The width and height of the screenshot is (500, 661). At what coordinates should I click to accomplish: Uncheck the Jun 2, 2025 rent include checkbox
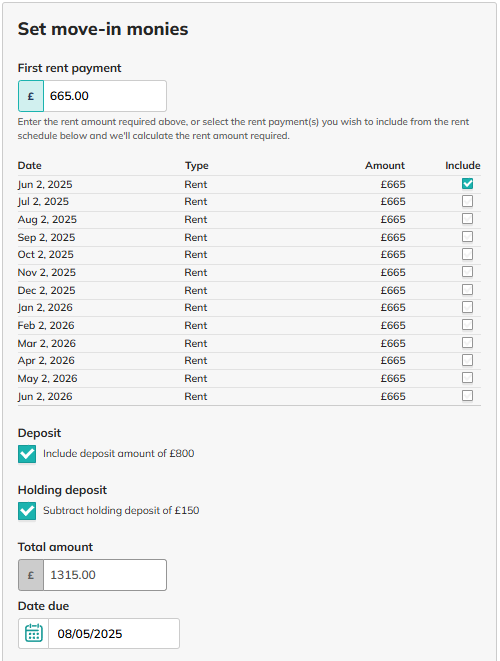[467, 184]
